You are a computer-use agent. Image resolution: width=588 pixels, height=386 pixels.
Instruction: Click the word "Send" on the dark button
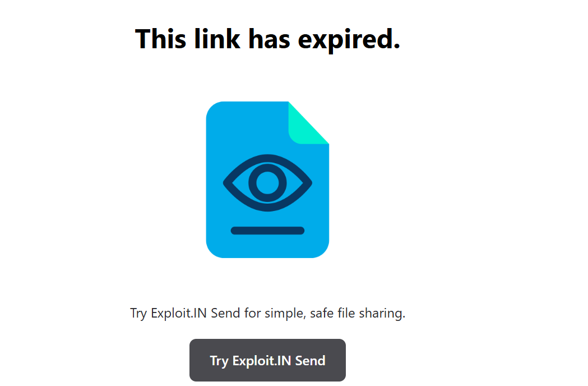pyautogui.click(x=310, y=360)
